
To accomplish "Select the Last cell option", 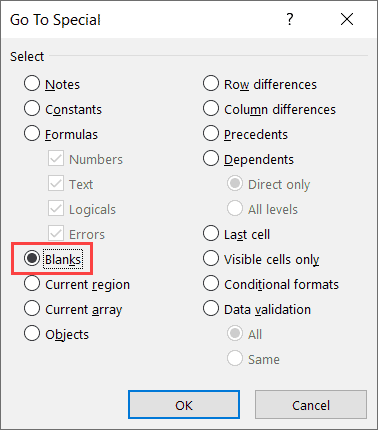I will click(x=211, y=233).
